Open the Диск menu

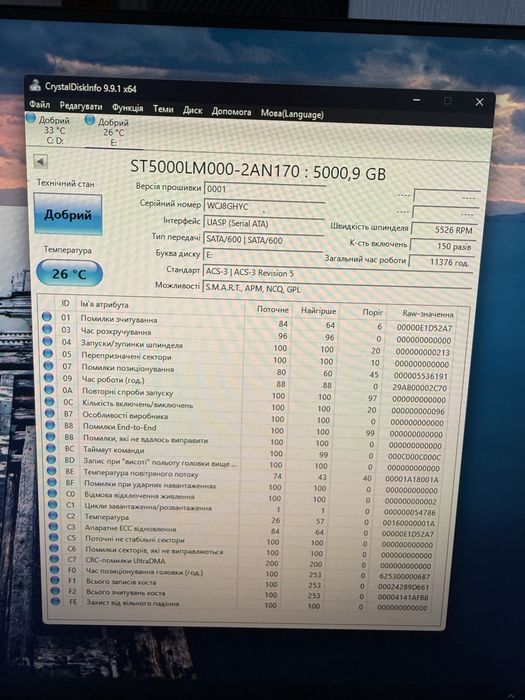[x=192, y=110]
